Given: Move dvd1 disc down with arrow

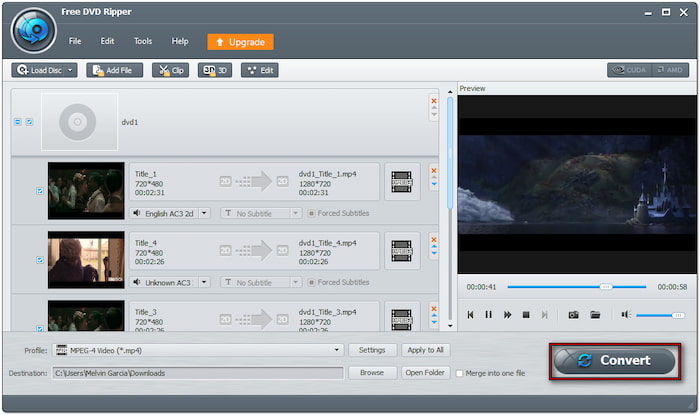Looking at the screenshot, I should (433, 115).
